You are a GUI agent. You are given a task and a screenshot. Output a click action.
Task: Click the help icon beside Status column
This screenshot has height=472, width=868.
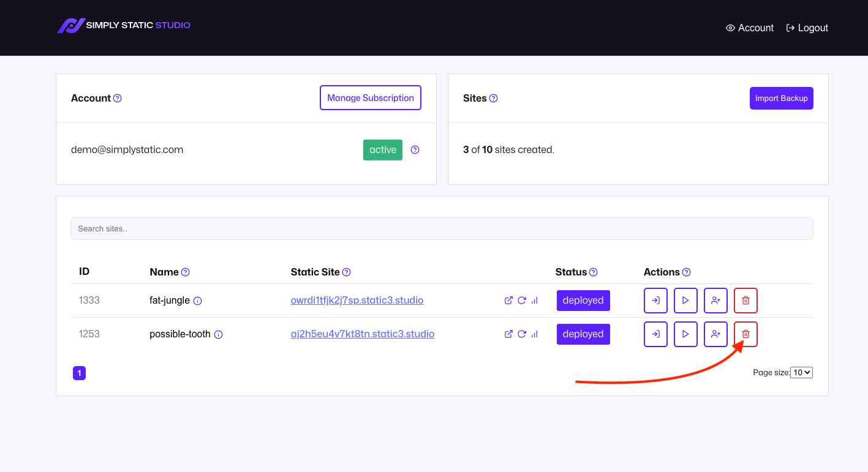[x=594, y=272]
